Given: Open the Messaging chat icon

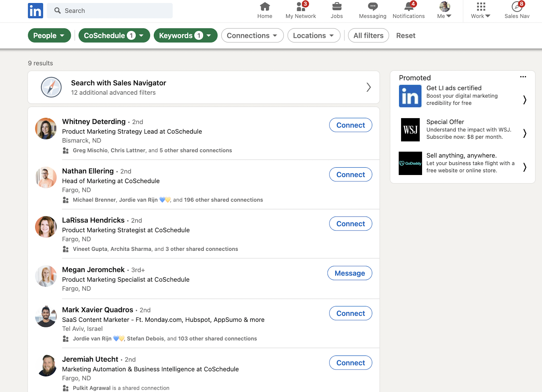Looking at the screenshot, I should click(x=372, y=6).
